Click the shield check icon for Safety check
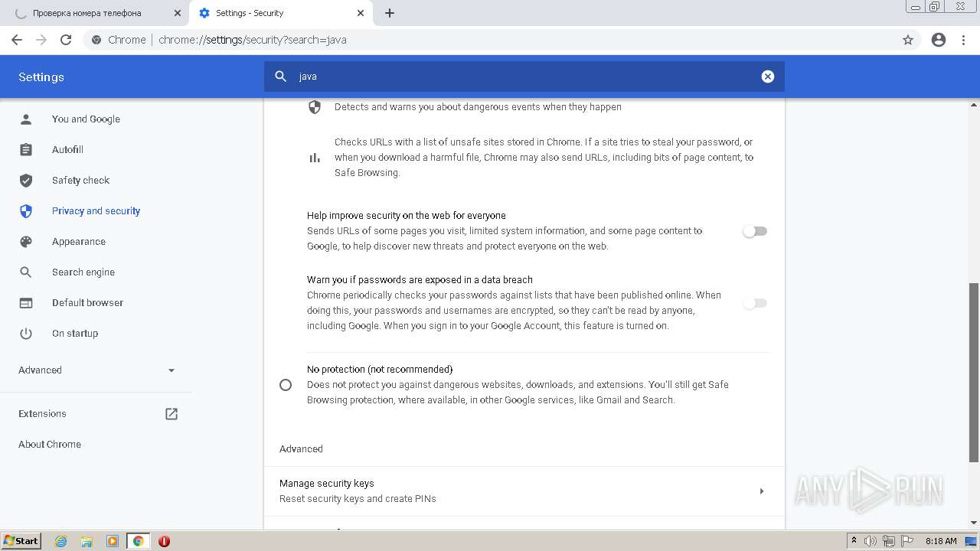Viewport: 980px width, 551px height. [x=26, y=181]
